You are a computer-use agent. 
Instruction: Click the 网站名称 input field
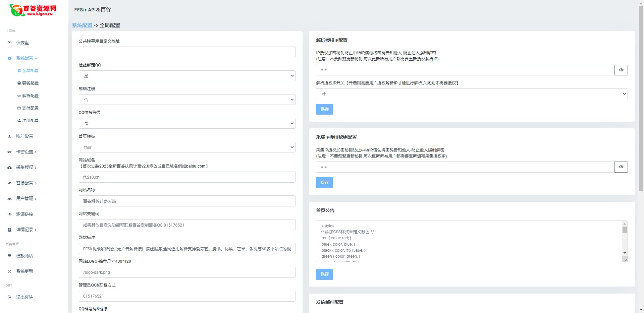click(x=187, y=201)
